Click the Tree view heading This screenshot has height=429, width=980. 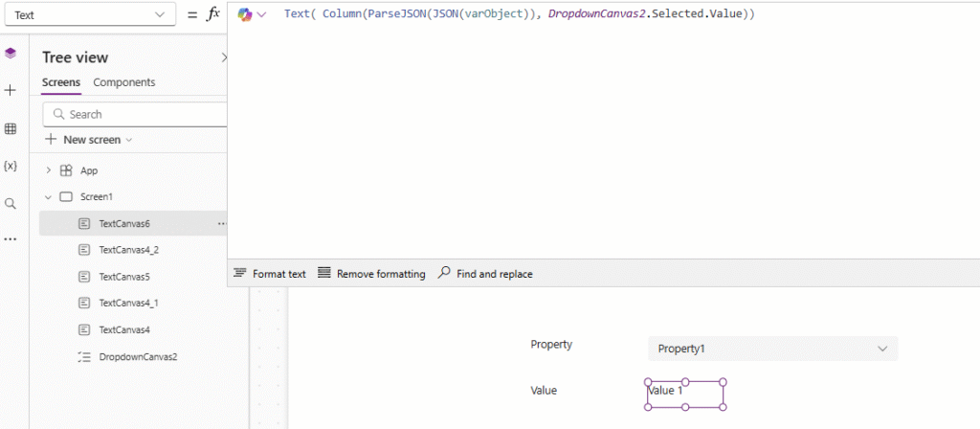(x=75, y=57)
